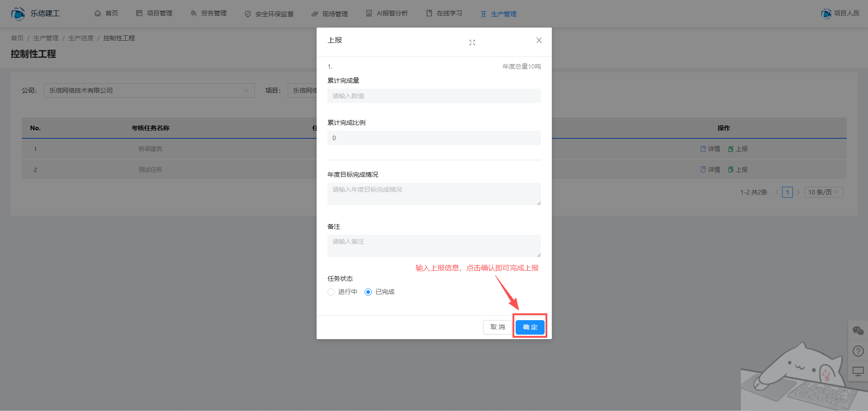Open the AI报警分析 menu item

click(387, 14)
